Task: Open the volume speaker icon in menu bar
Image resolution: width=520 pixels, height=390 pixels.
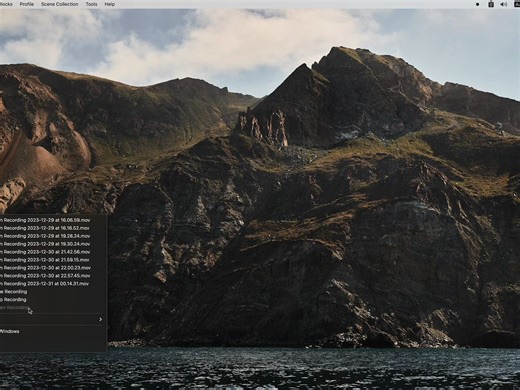Action: pyautogui.click(x=503, y=4)
